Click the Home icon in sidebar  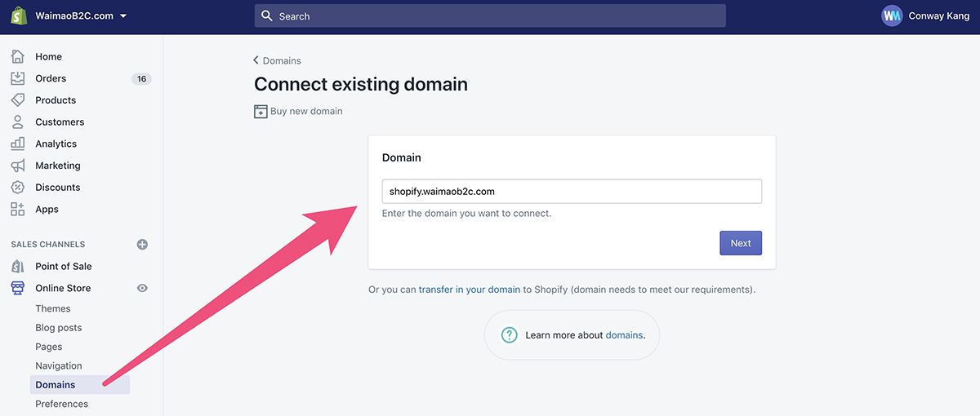point(18,56)
